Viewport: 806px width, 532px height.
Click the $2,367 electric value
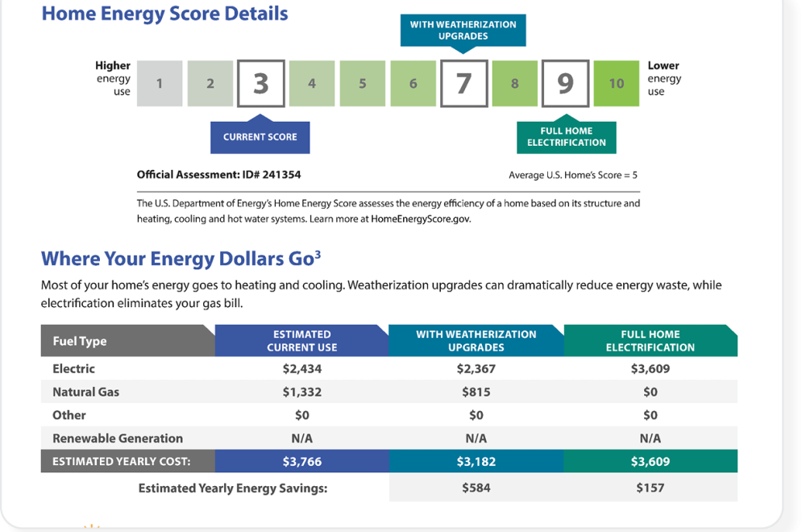(x=476, y=368)
